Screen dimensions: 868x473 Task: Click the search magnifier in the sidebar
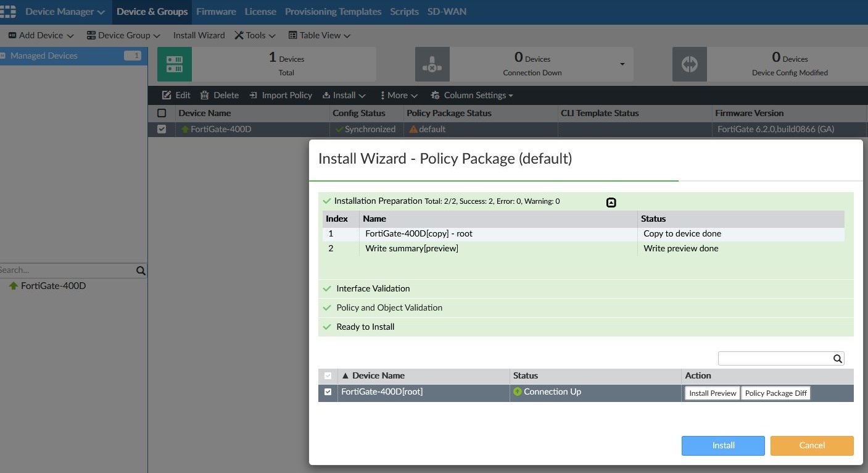141,270
